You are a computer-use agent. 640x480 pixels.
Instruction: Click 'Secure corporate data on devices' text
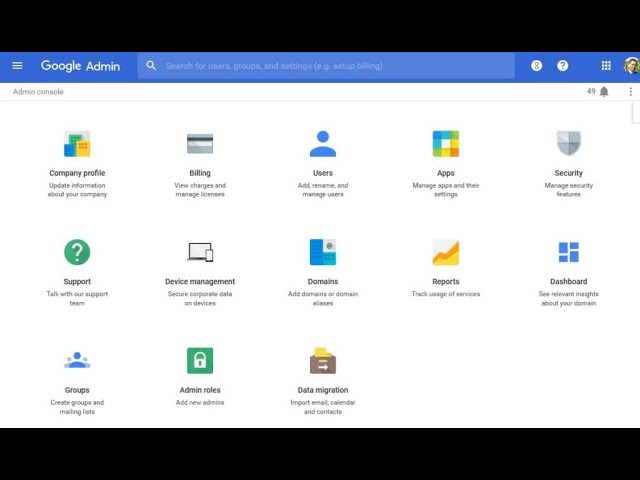200,298
